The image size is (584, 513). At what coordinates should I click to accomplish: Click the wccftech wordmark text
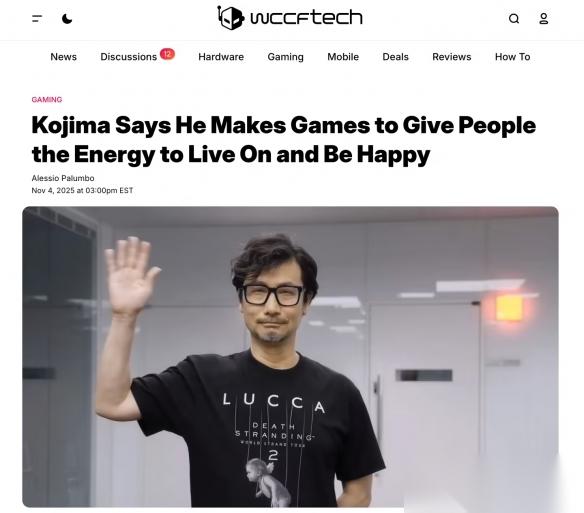(306, 18)
